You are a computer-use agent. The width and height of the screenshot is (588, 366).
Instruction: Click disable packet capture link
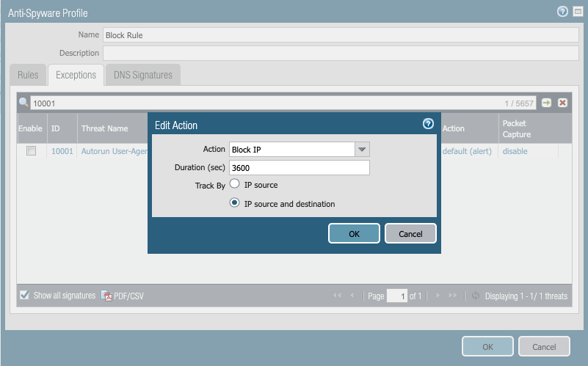[x=515, y=151]
